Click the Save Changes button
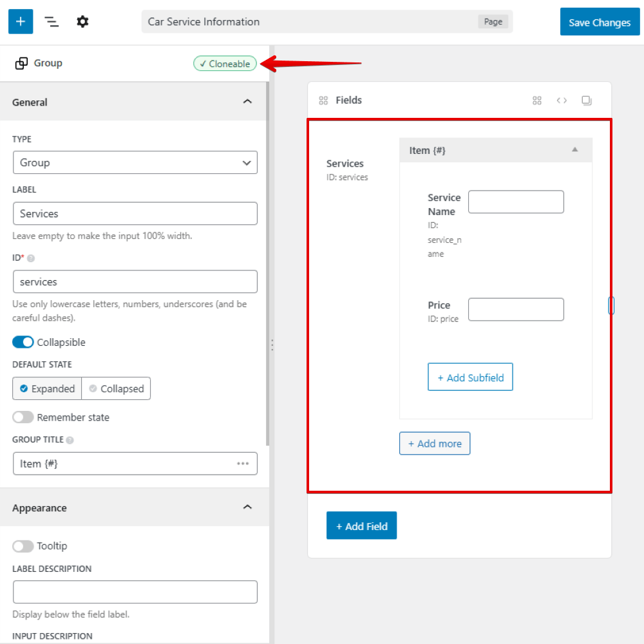The width and height of the screenshot is (644, 644). pyautogui.click(x=600, y=21)
